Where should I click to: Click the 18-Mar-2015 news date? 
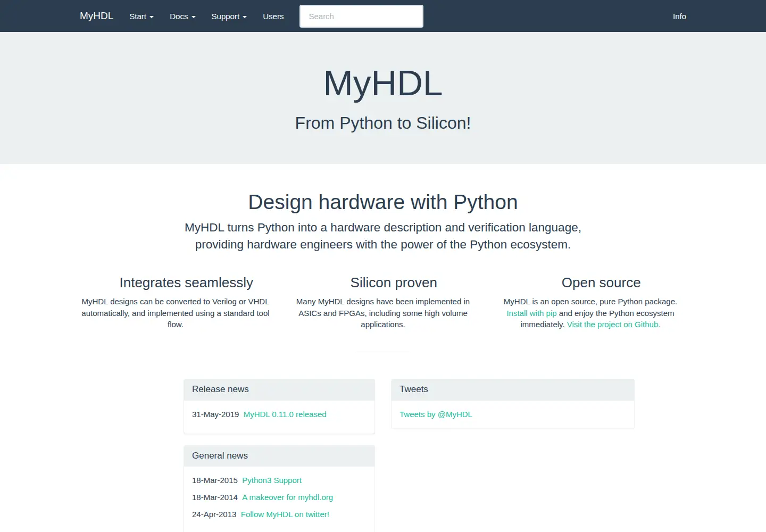pos(215,480)
